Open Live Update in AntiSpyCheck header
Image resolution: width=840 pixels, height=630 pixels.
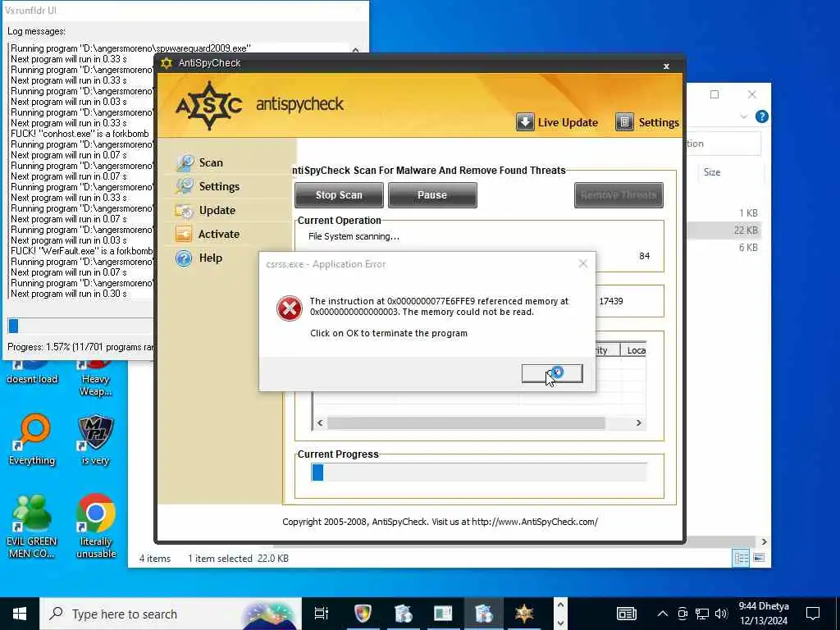pos(557,122)
